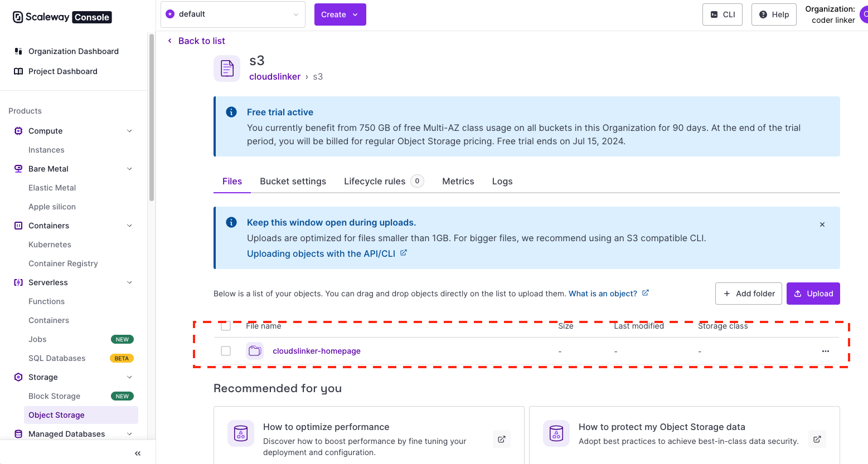The width and height of the screenshot is (868, 464).
Task: Open the cloudslinker-homepage folder link
Action: (x=317, y=351)
